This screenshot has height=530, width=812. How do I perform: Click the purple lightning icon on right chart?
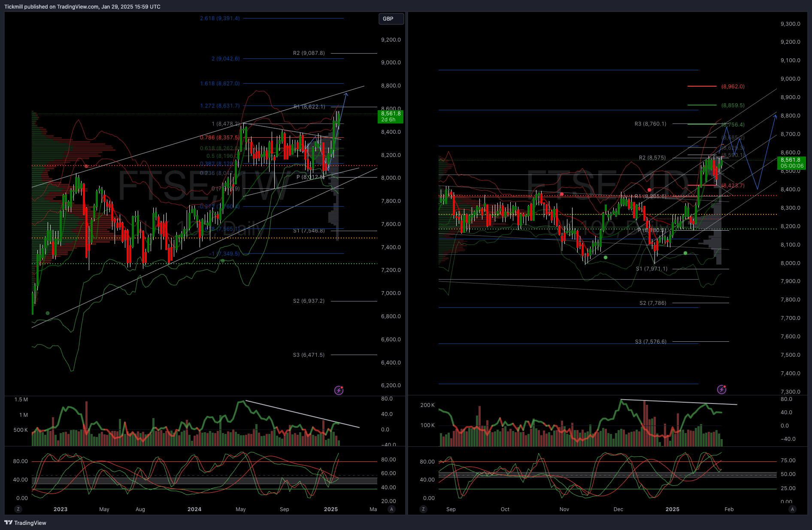(x=722, y=389)
